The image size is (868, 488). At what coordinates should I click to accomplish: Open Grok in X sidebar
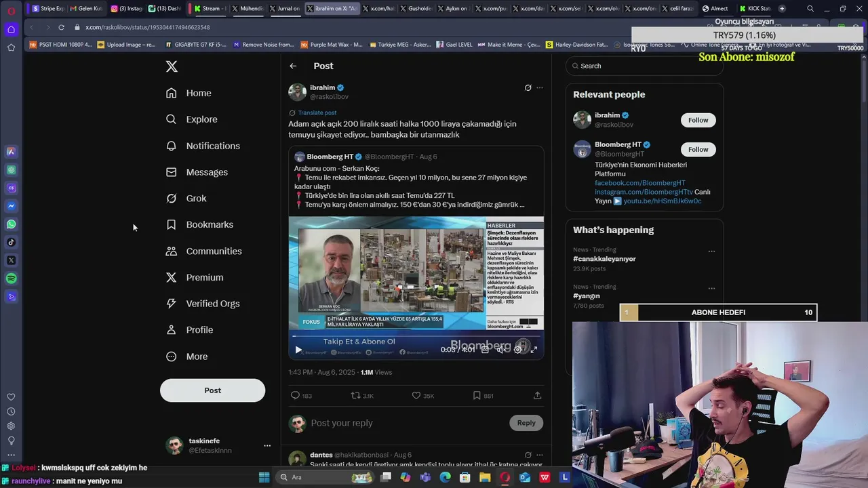pyautogui.click(x=186, y=199)
